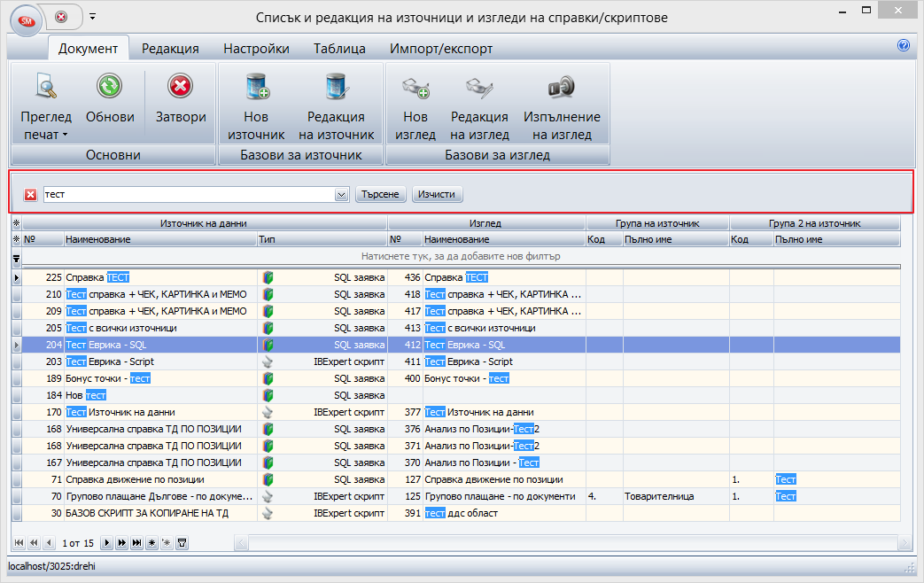Switch to the Документ tab
Screen dimensions: 924x583
pos(88,49)
